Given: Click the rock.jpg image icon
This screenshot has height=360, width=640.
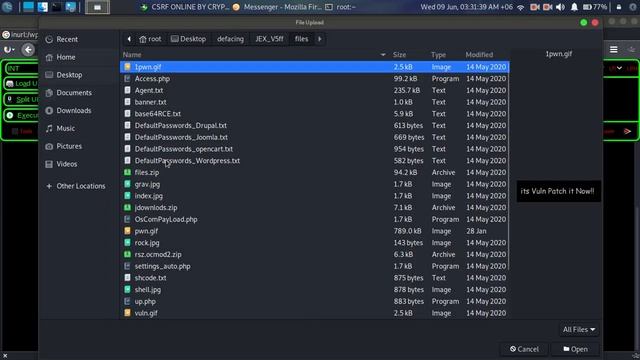Looking at the screenshot, I should point(127,243).
